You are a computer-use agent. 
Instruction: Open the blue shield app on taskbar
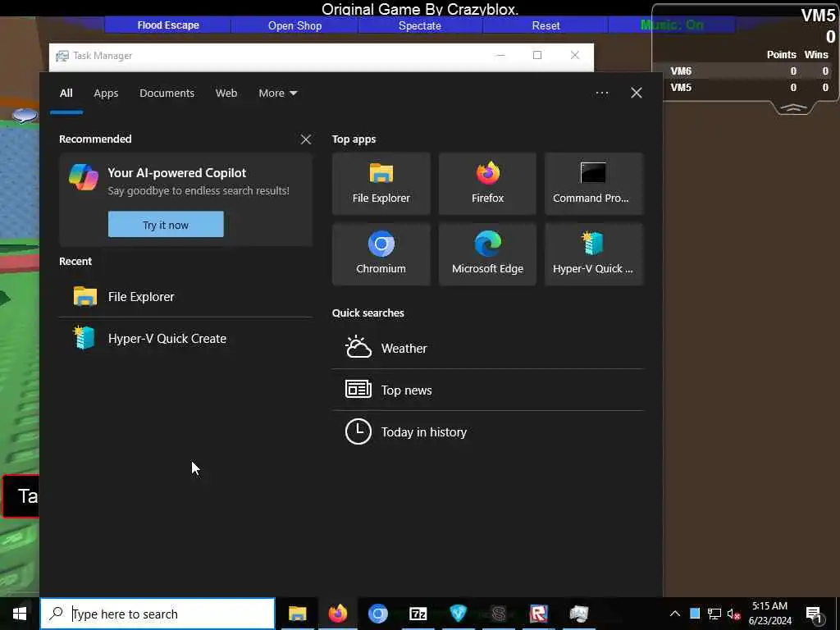click(x=458, y=614)
